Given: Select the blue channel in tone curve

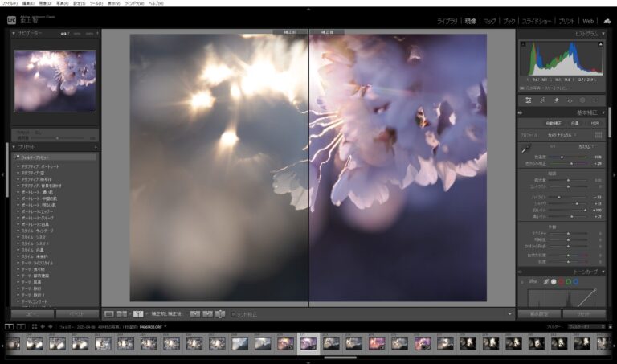Looking at the screenshot, I should [576, 281].
